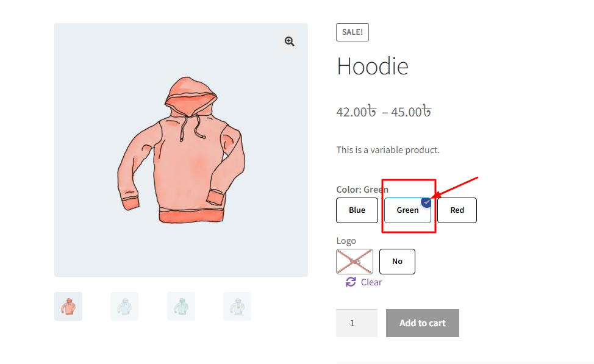Click the refresh icon beside Clear

click(x=351, y=282)
